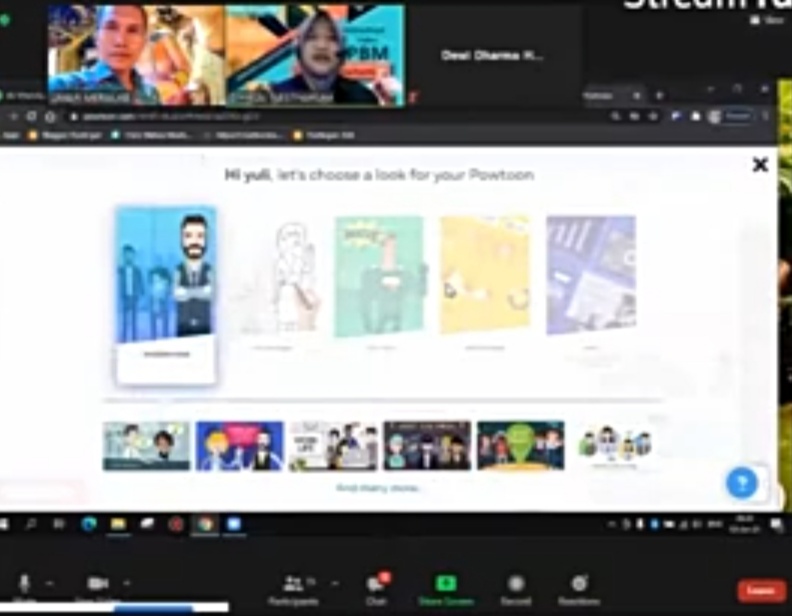Bookmark this page with the star icon
This screenshot has width=792, height=616.
(x=653, y=117)
